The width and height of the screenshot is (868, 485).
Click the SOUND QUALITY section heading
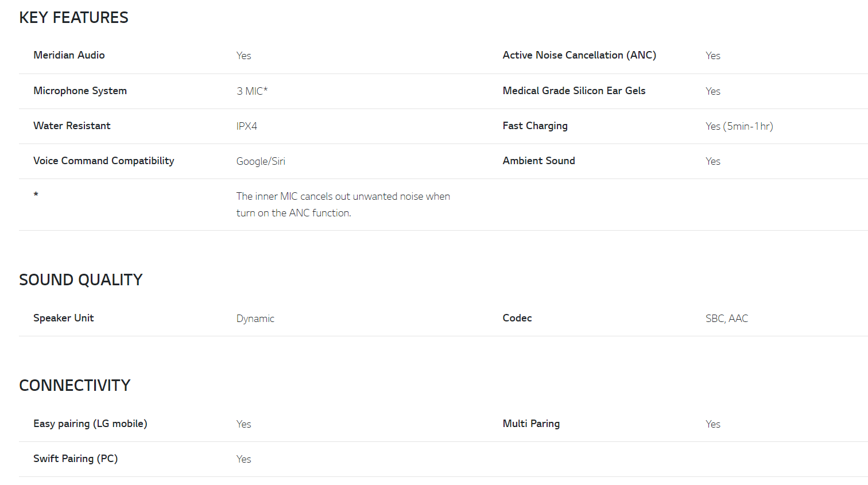click(80, 280)
